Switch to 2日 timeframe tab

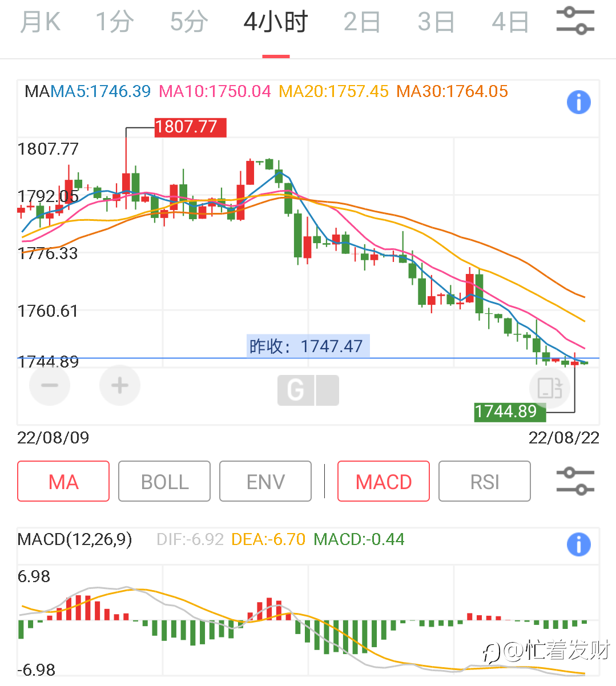point(362,22)
